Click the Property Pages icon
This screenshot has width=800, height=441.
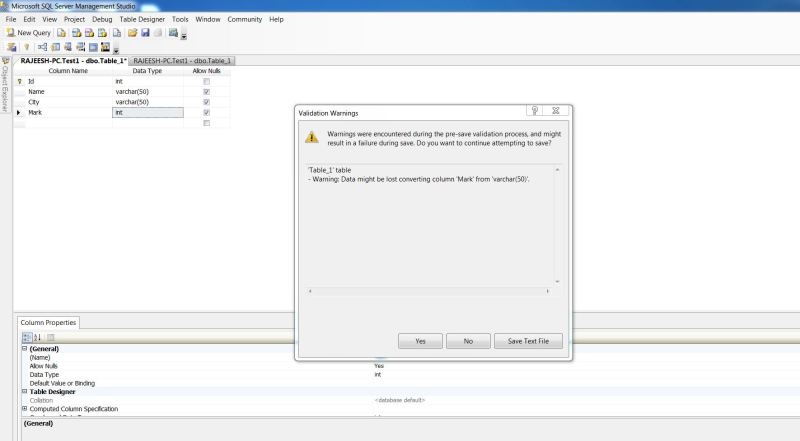point(51,337)
